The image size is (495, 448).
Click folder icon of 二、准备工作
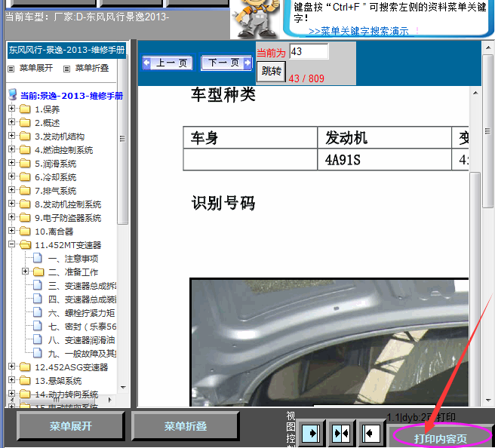click(38, 272)
